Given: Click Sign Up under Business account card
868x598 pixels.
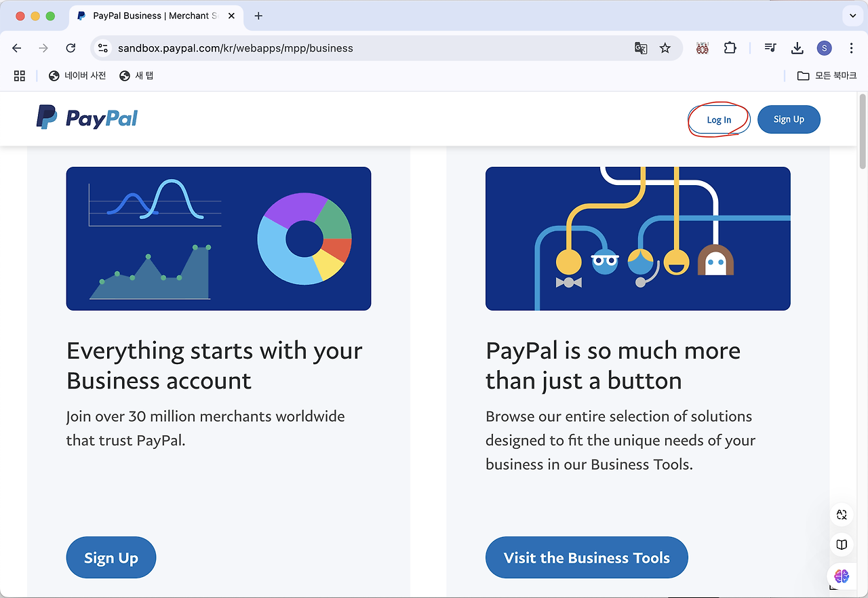Looking at the screenshot, I should [x=111, y=557].
